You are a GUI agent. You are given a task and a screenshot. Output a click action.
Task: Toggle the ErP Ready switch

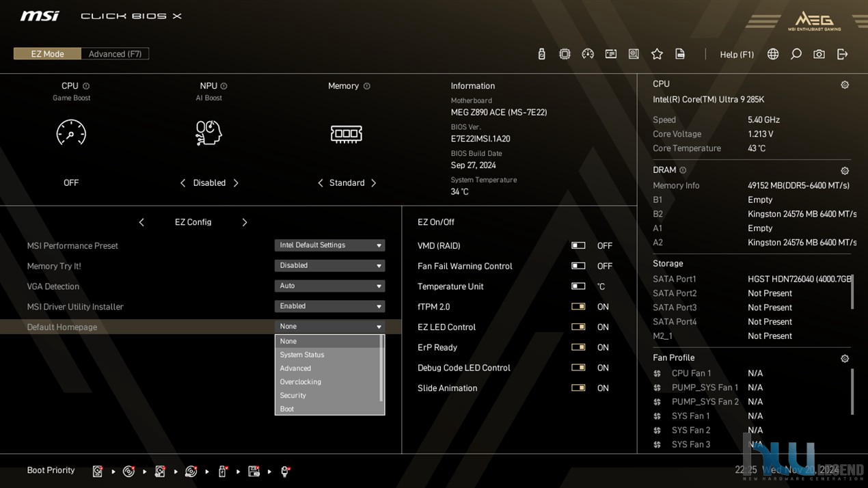click(578, 347)
